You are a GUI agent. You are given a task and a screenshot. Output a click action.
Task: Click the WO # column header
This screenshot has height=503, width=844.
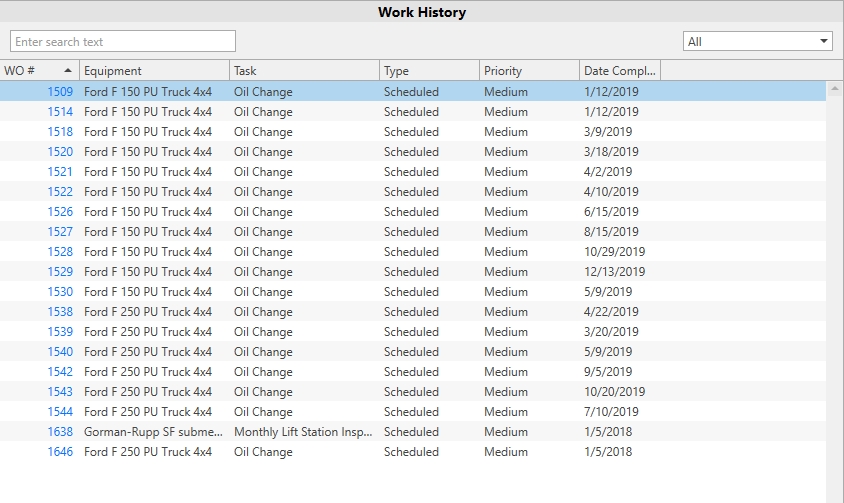[39, 71]
